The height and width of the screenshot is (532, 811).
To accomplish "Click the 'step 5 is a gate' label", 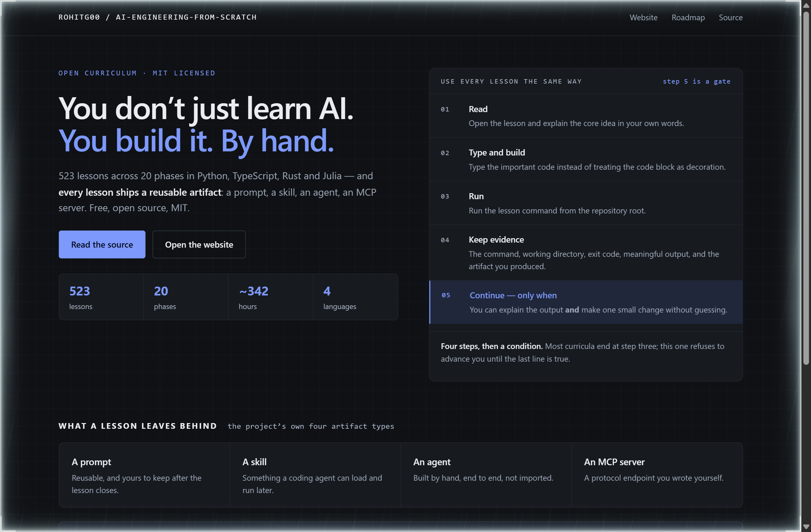I will pyautogui.click(x=697, y=81).
